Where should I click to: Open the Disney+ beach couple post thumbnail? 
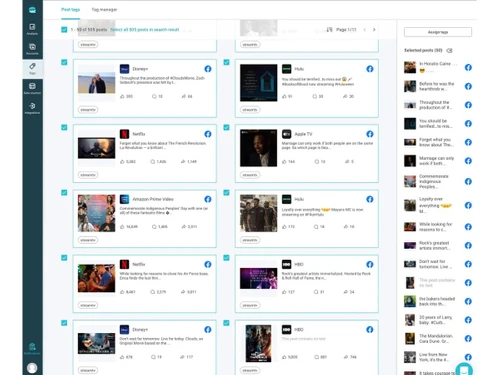click(96, 83)
